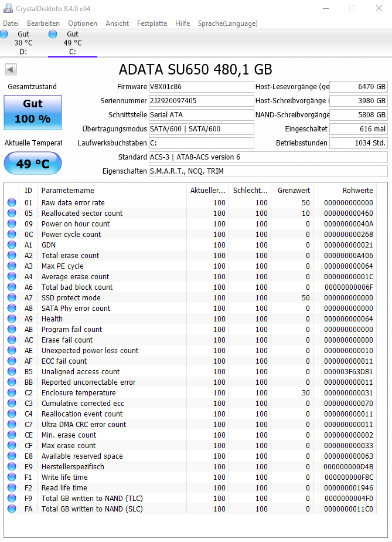Click status orb for ECC fail count

coord(12,361)
